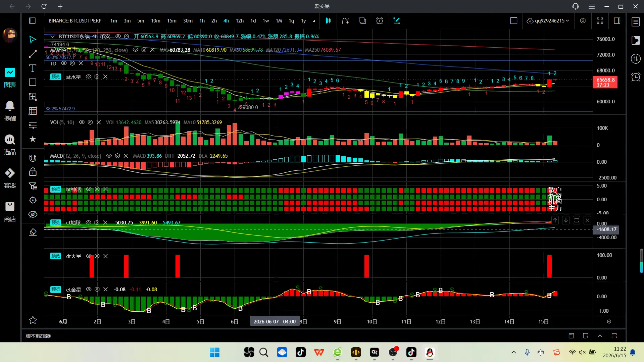
Task: Select the text annotation tool
Action: (x=33, y=68)
